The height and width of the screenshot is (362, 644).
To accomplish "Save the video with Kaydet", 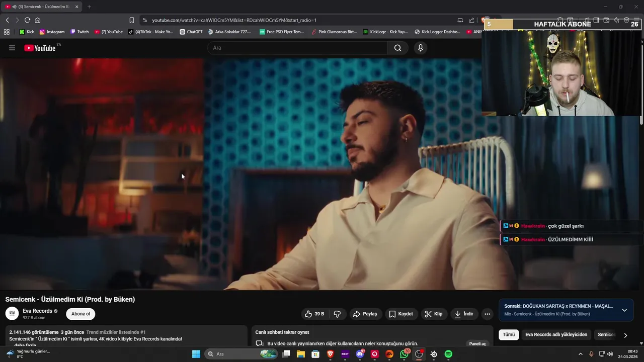I will pos(401,314).
